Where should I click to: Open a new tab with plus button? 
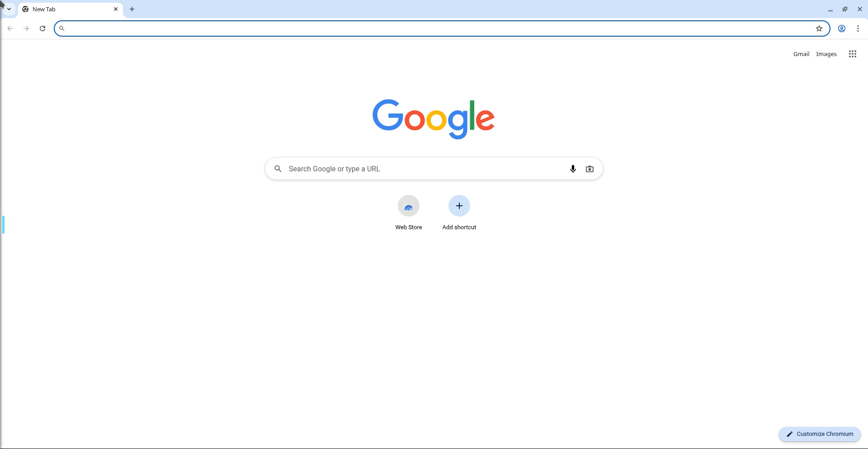(132, 9)
